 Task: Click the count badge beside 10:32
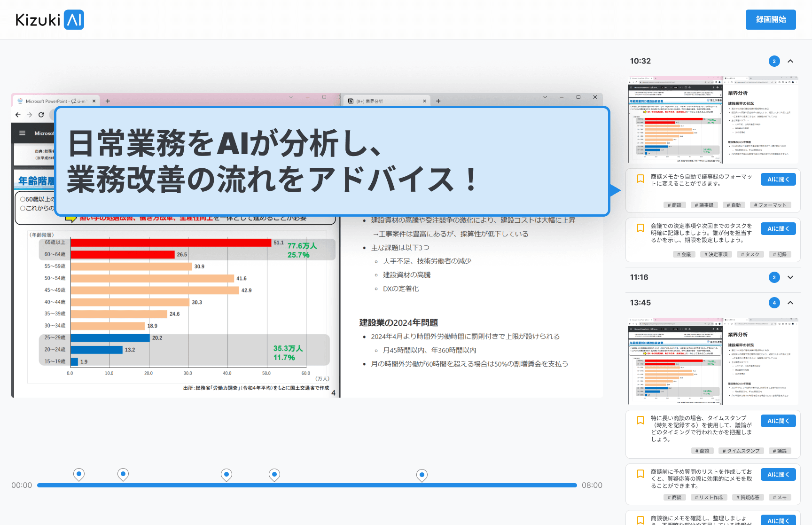[774, 61]
